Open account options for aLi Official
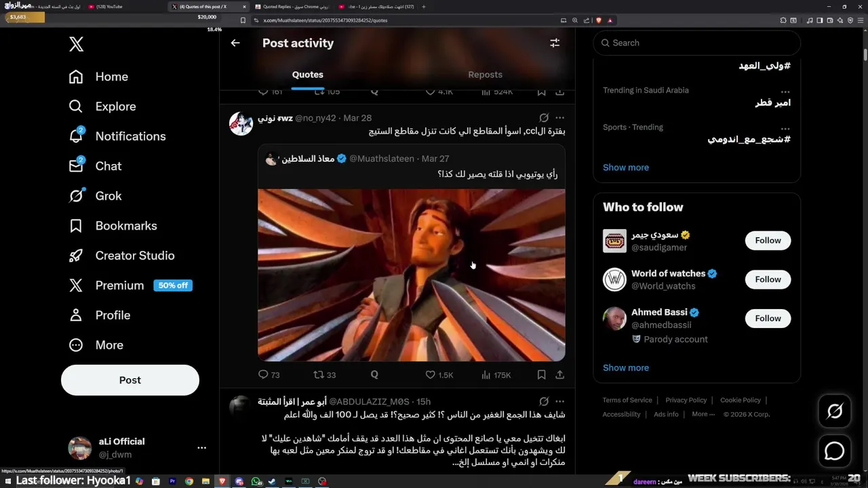 tap(201, 448)
